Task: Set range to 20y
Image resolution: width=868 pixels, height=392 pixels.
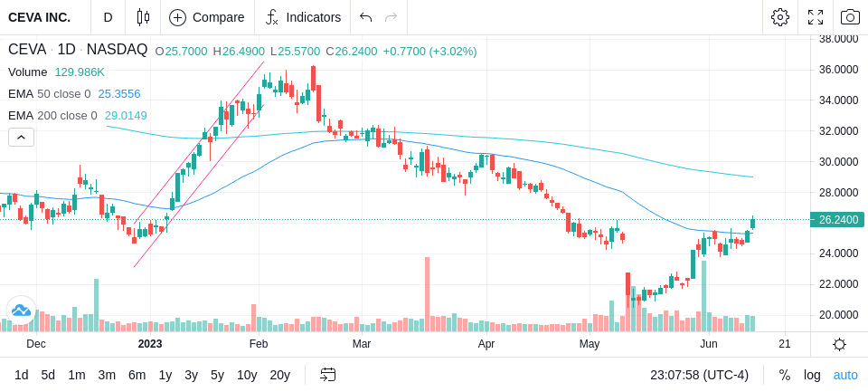Action: pyautogui.click(x=280, y=376)
